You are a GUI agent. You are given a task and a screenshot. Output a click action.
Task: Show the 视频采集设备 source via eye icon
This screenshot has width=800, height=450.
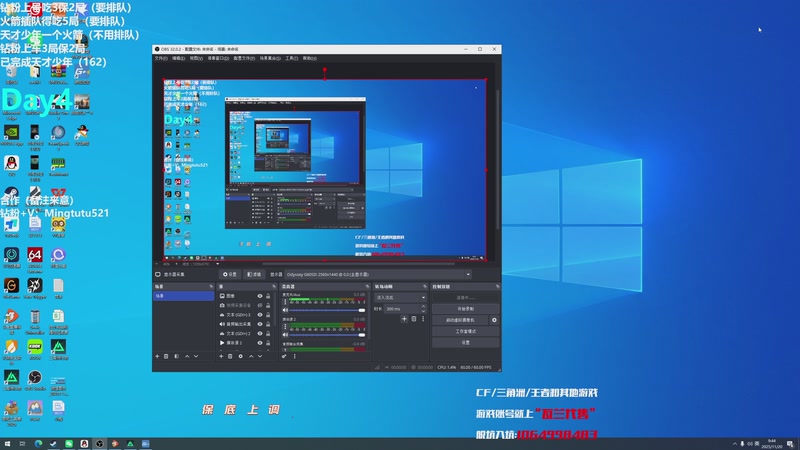click(x=260, y=305)
